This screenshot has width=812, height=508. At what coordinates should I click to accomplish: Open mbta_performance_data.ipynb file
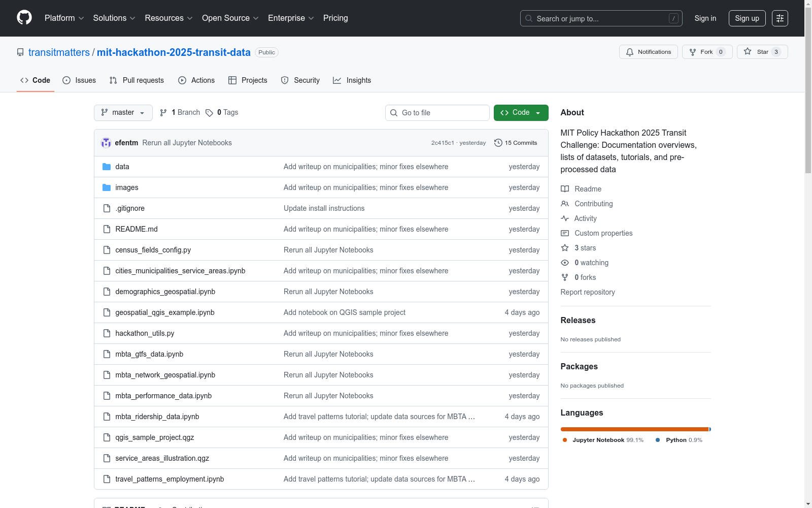pos(163,396)
